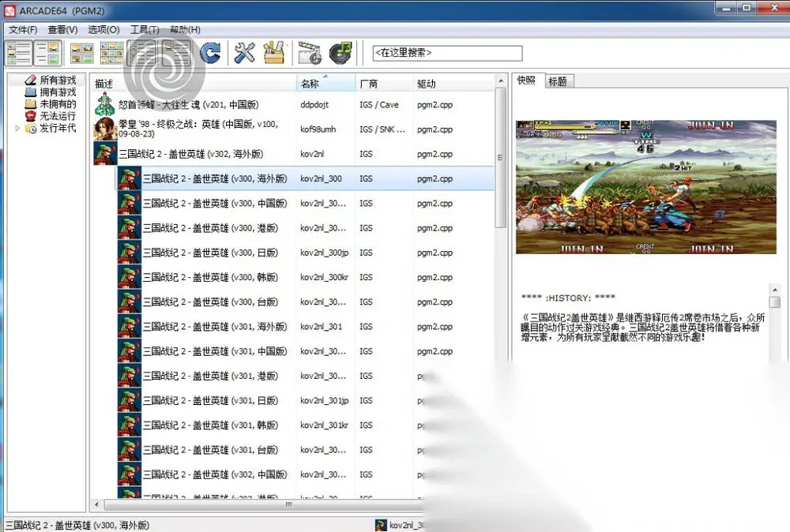The image size is (790, 532).
Task: Sort by the 厂商 column header
Action: click(x=384, y=84)
